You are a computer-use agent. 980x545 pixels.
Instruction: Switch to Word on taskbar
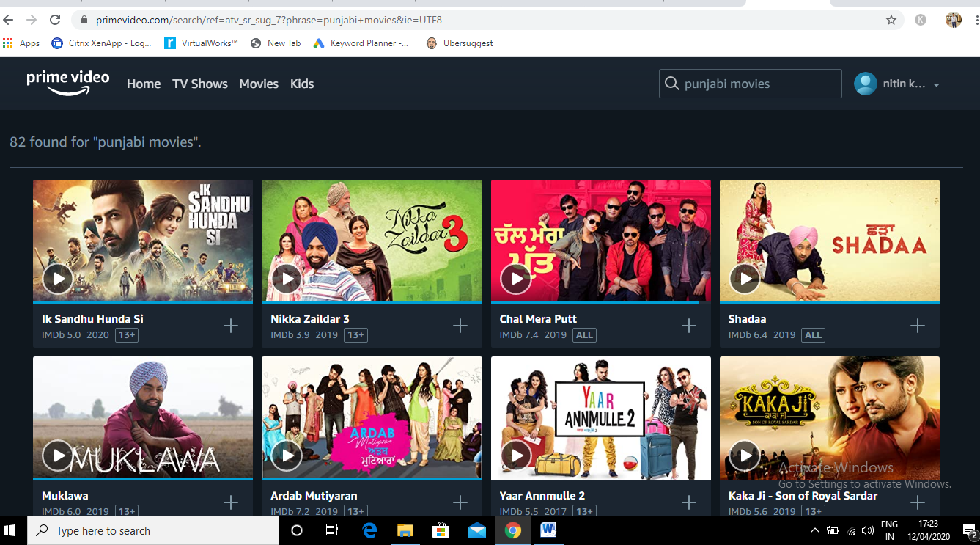click(548, 530)
